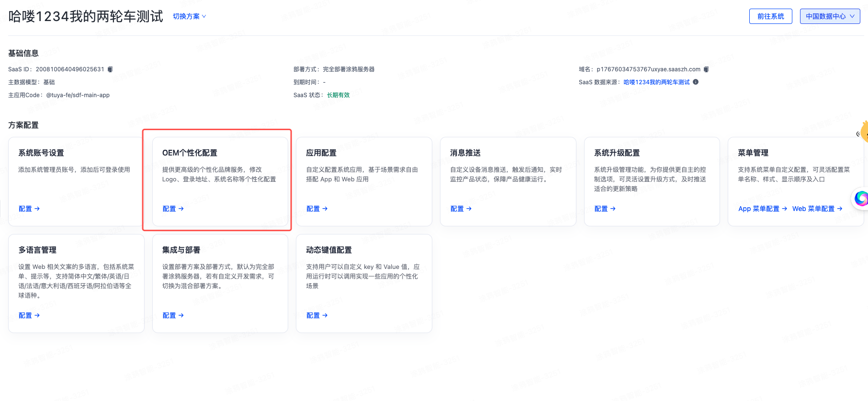
Task: Open 配置 link in 多语言管理 card
Action: [29, 315]
